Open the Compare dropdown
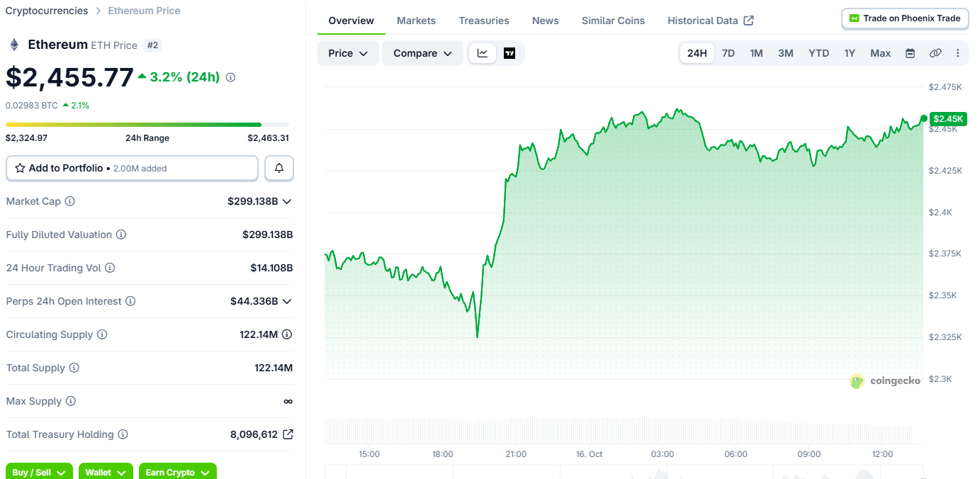This screenshot has width=980, height=479. click(423, 53)
